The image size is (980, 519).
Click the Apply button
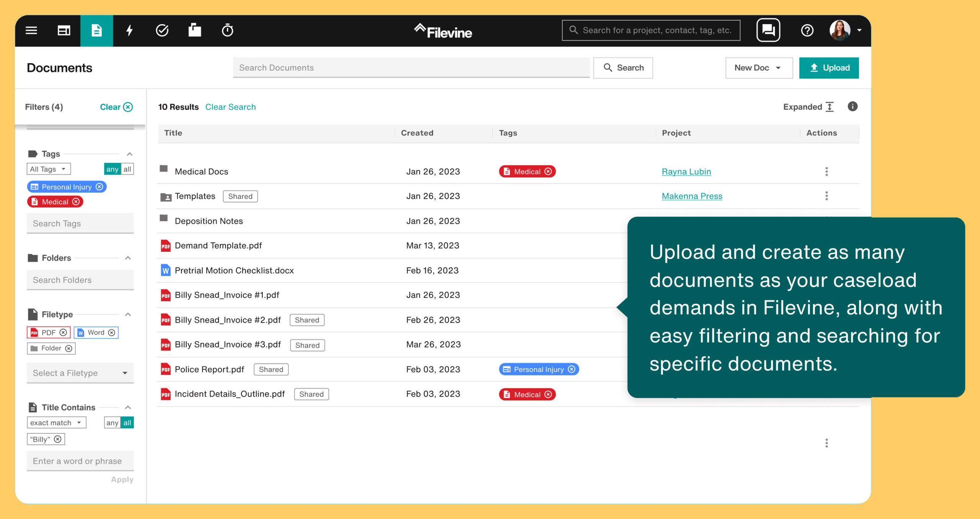tap(122, 480)
